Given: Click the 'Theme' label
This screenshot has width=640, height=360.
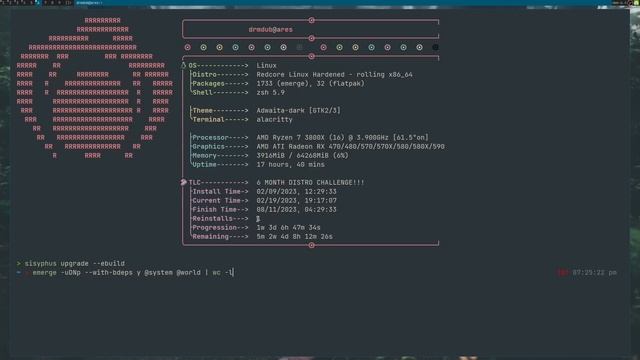Looking at the screenshot, I should point(202,110).
